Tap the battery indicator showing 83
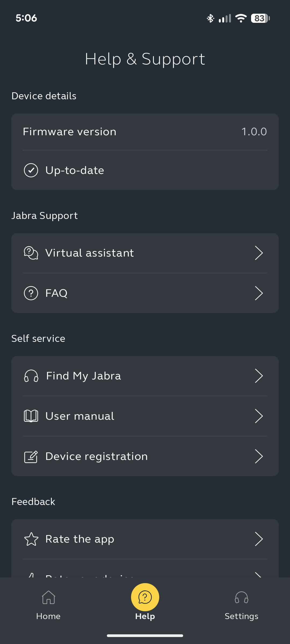The width and height of the screenshot is (290, 644). [260, 18]
